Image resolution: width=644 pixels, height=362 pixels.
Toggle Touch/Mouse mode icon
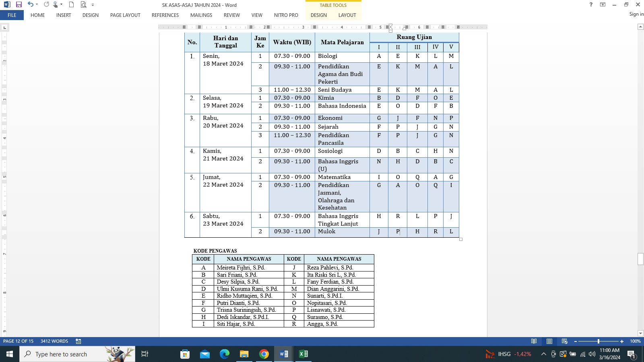(55, 5)
